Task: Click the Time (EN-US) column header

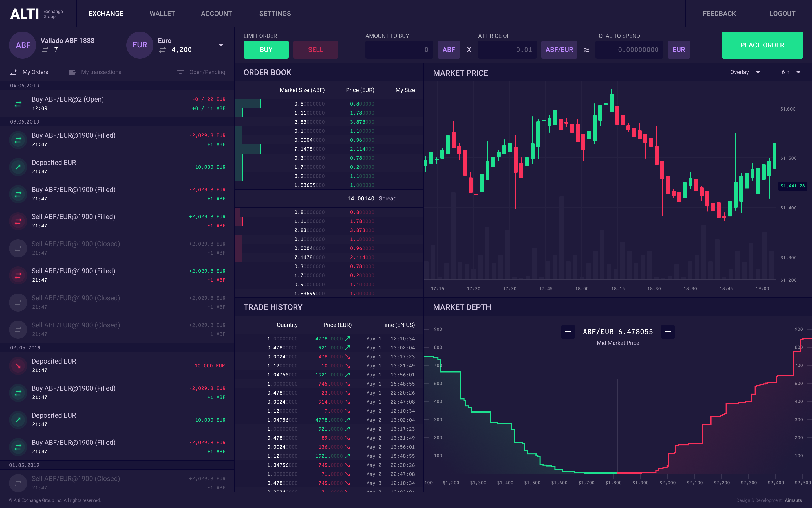Action: click(x=398, y=325)
